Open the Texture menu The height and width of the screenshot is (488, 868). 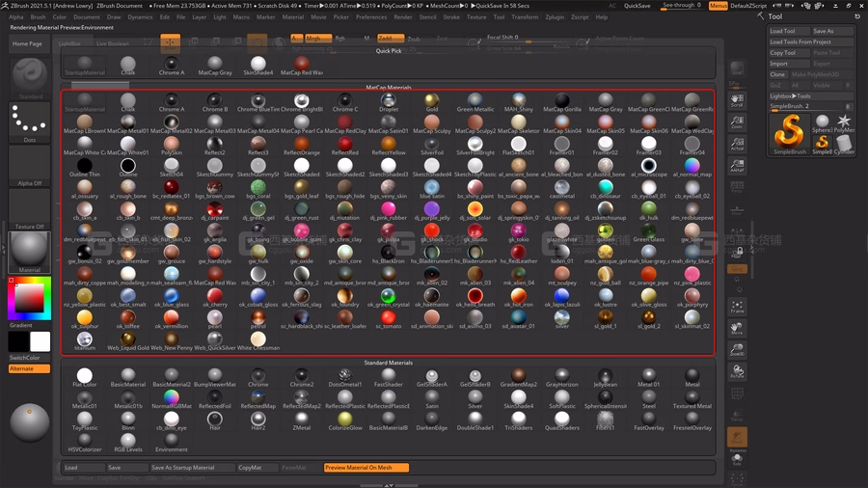click(x=476, y=17)
